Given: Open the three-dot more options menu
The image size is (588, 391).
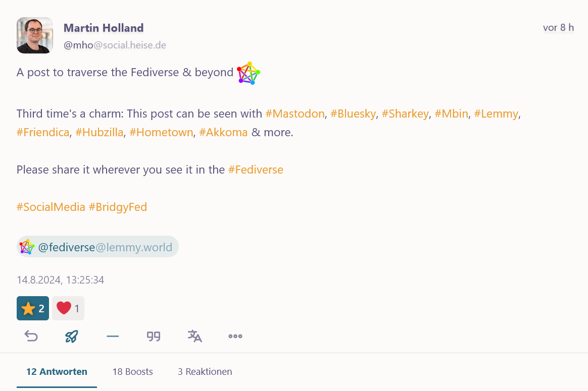Looking at the screenshot, I should point(235,336).
